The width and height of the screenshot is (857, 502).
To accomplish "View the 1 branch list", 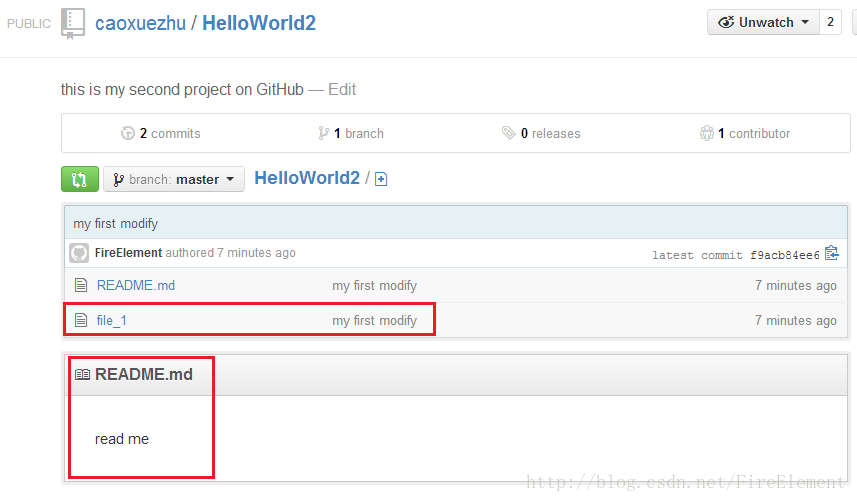I will [359, 133].
